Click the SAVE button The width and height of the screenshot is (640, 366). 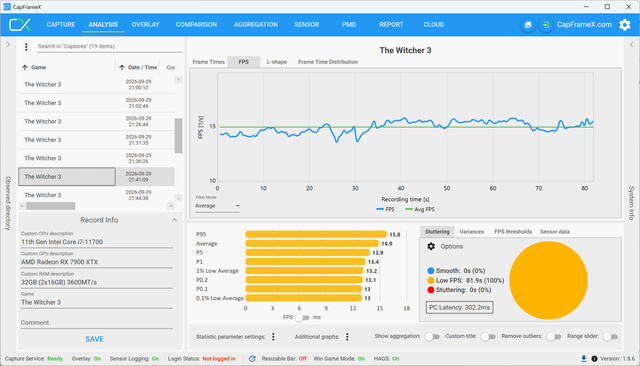point(94,339)
